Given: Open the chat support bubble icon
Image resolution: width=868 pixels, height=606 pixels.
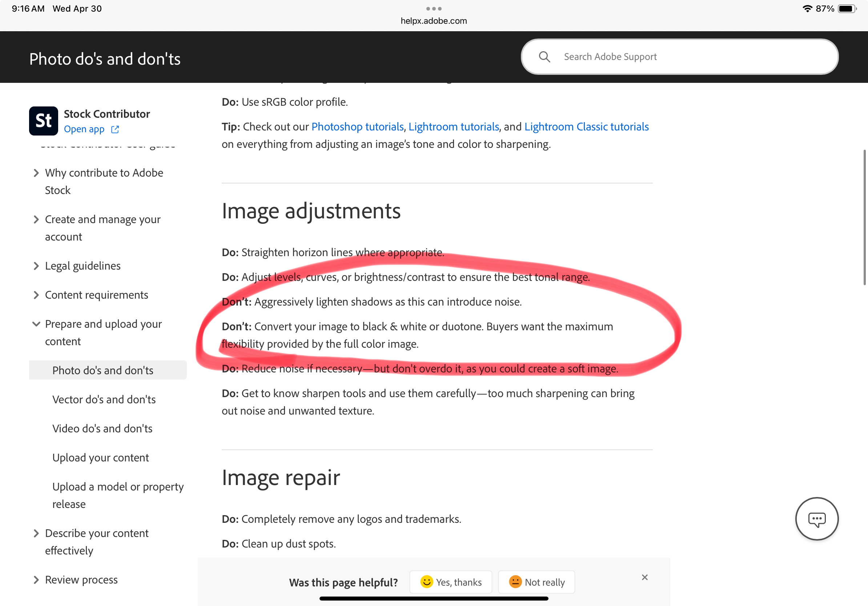Looking at the screenshot, I should 817,519.
